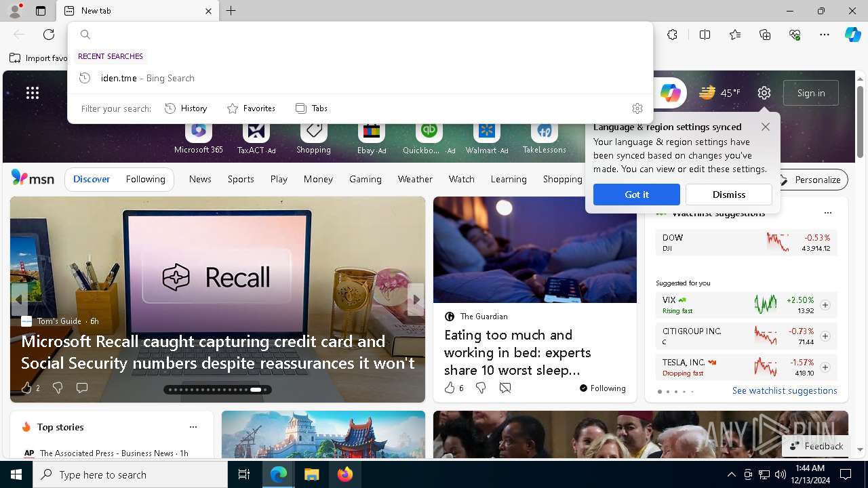Open the Feedback button
Screen dimensions: 868x488
816,446
